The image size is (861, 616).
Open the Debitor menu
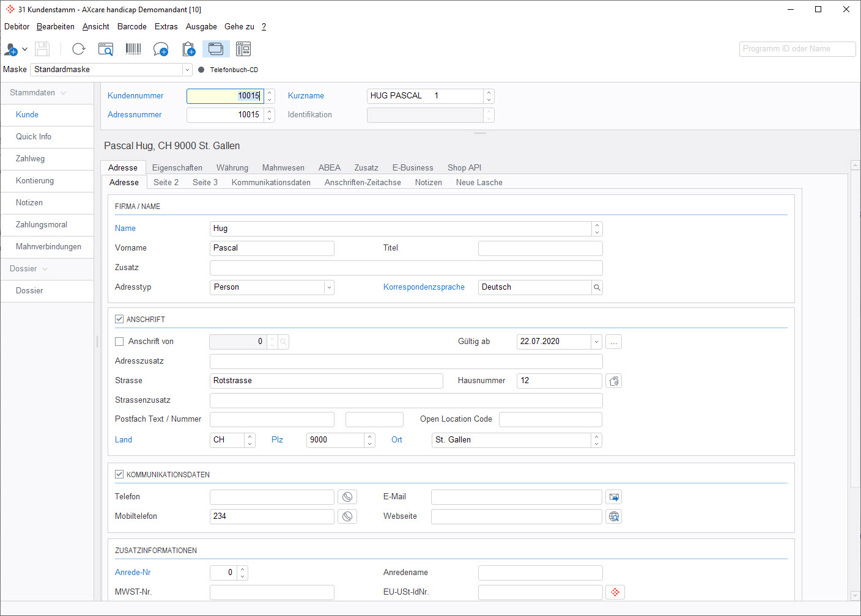pos(17,27)
